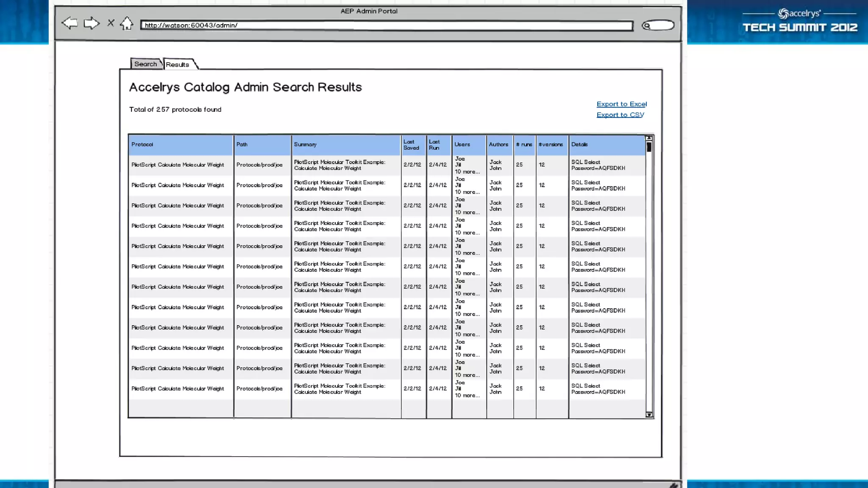Screen dimensions: 868x488
Task: Click the browser forward arrow icon
Action: pos(92,23)
